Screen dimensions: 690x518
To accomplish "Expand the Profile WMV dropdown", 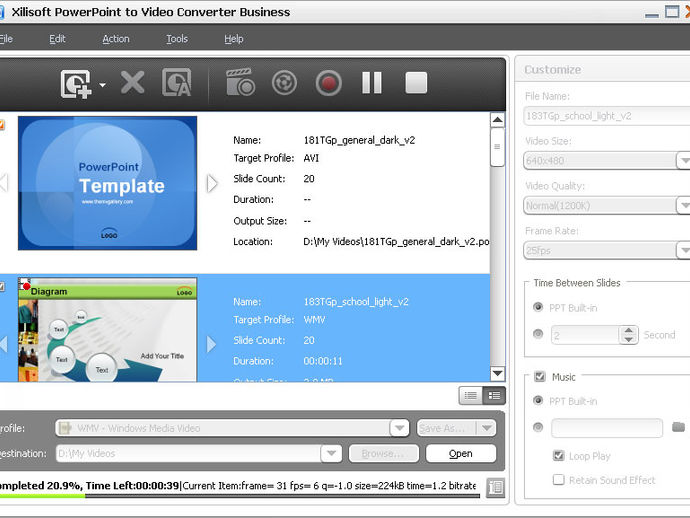I will click(400, 428).
